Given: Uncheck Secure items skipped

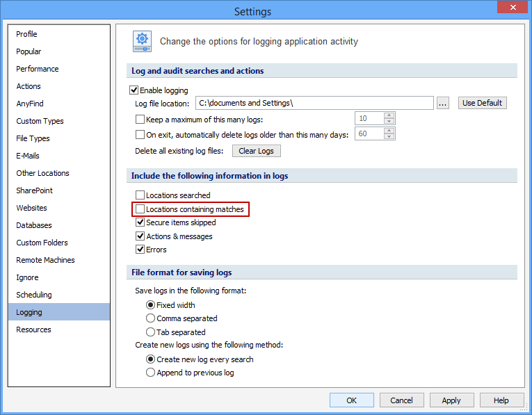Looking at the screenshot, I should (140, 222).
